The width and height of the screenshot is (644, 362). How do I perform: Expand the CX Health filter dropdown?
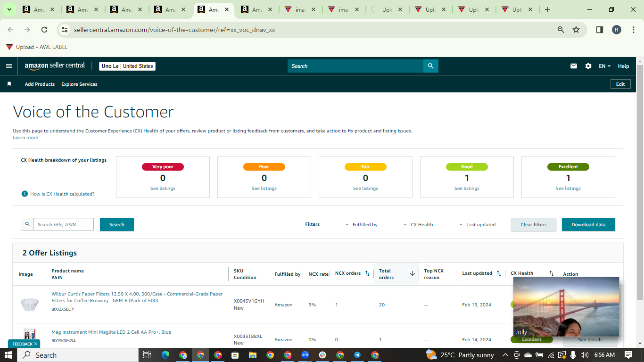click(418, 225)
